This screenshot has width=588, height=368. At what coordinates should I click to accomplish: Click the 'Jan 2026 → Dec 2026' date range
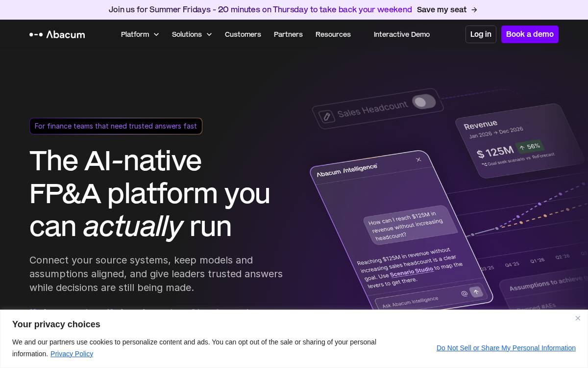coord(496,132)
